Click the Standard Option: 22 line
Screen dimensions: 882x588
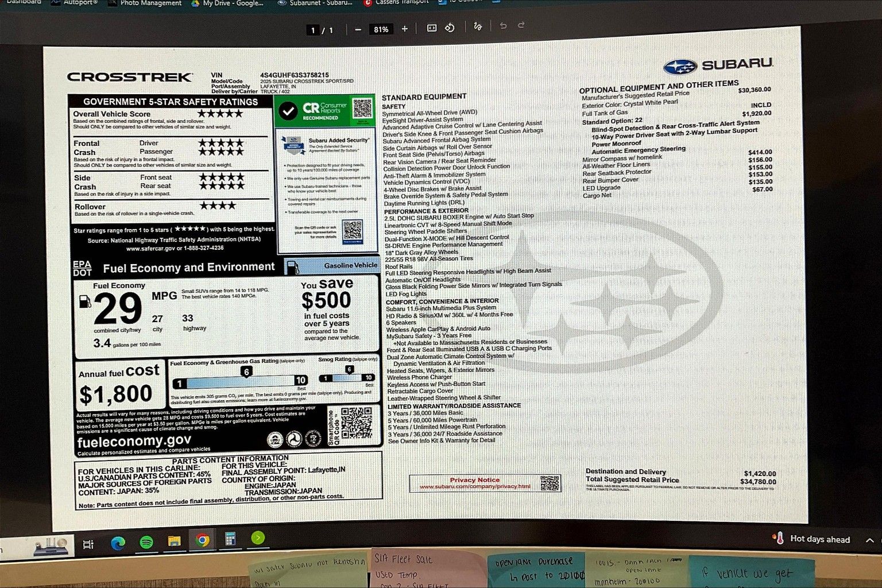tap(612, 121)
